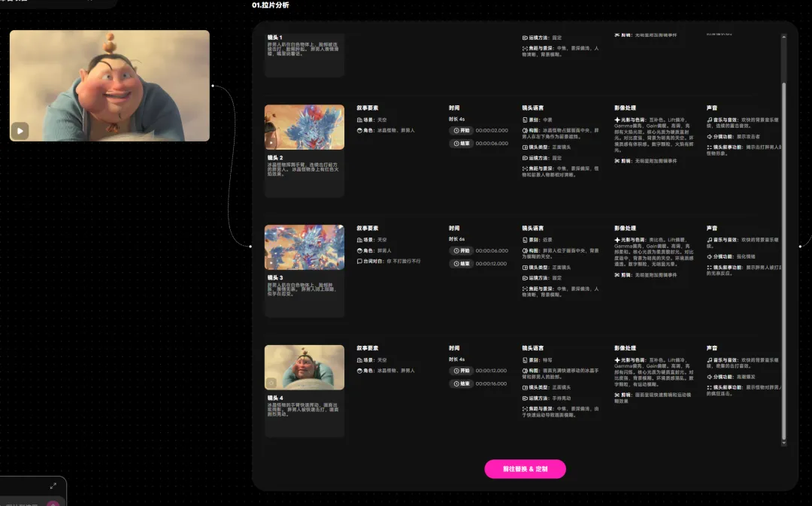Viewport: 812px width, 506px height.
Task: Select the end time 00:00:12.000 of 镜头 3
Action: click(x=492, y=264)
